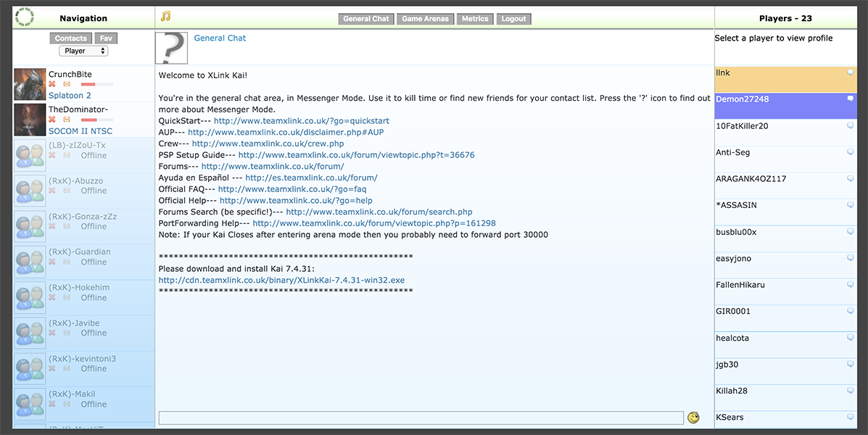Toggle the music note sound icon

pyautogui.click(x=165, y=16)
